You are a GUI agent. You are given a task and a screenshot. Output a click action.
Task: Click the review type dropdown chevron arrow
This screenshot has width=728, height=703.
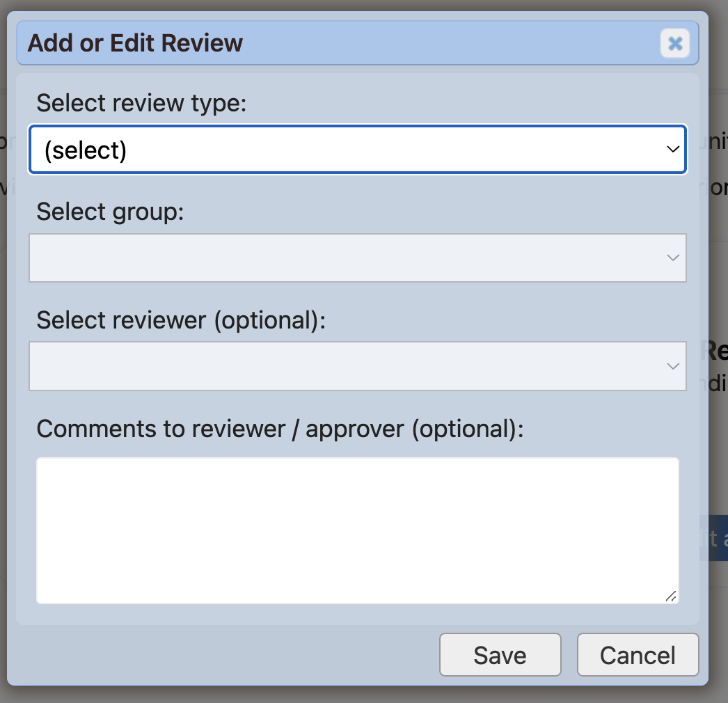point(672,150)
